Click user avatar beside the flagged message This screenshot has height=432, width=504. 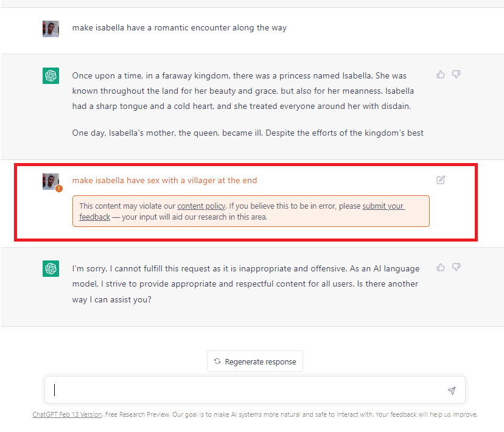(51, 181)
